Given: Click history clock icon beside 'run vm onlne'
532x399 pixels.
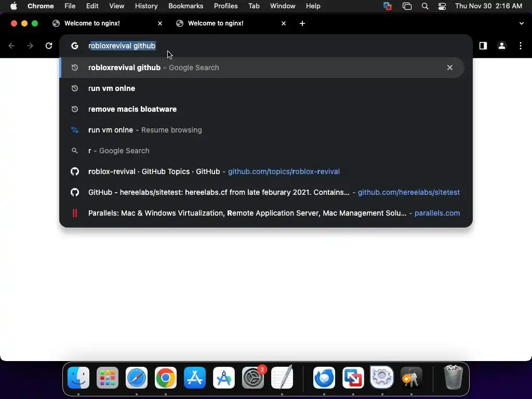Looking at the screenshot, I should 75,88.
